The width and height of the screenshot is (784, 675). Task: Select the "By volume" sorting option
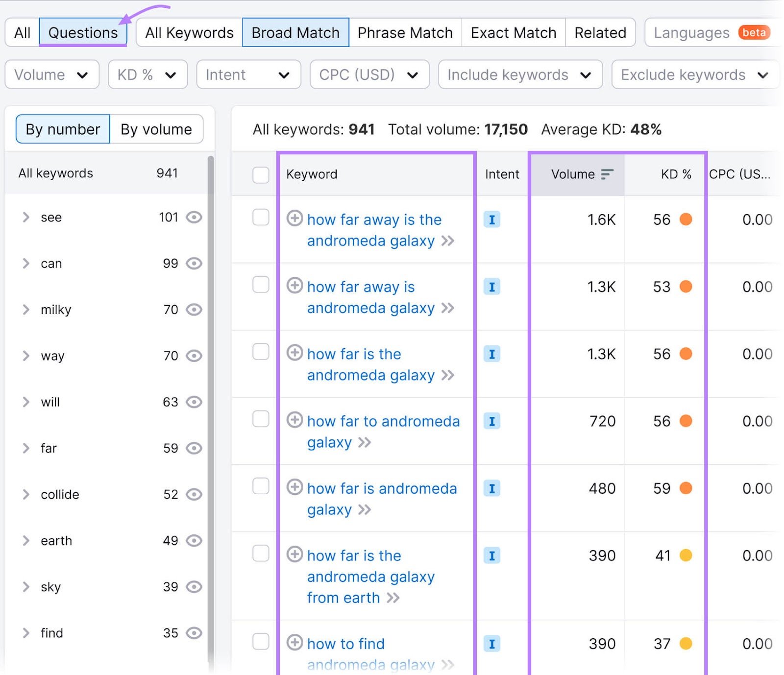click(x=156, y=129)
